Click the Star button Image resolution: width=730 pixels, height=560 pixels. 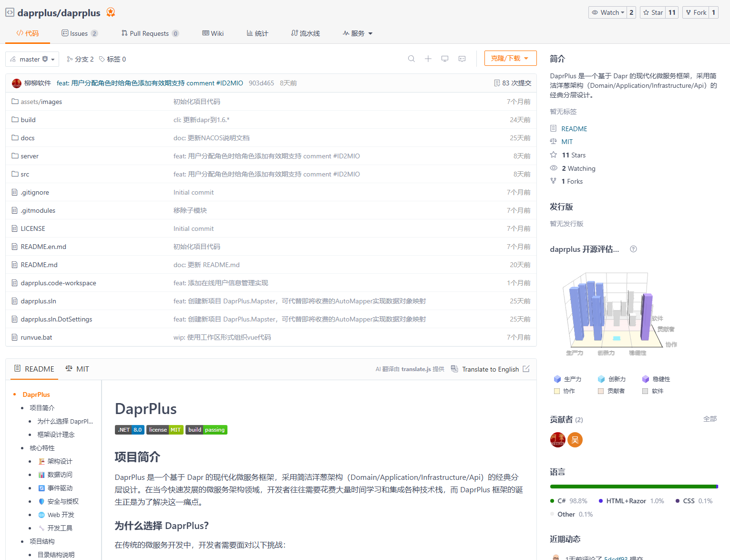coord(653,12)
